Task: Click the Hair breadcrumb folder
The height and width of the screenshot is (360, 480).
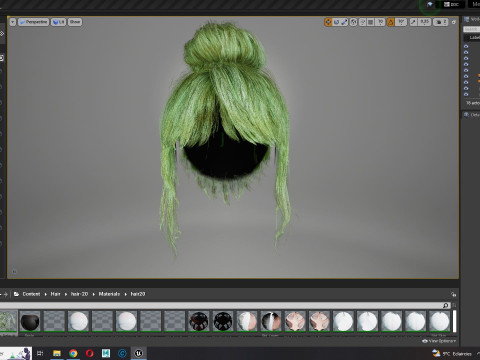Action: tap(55, 294)
